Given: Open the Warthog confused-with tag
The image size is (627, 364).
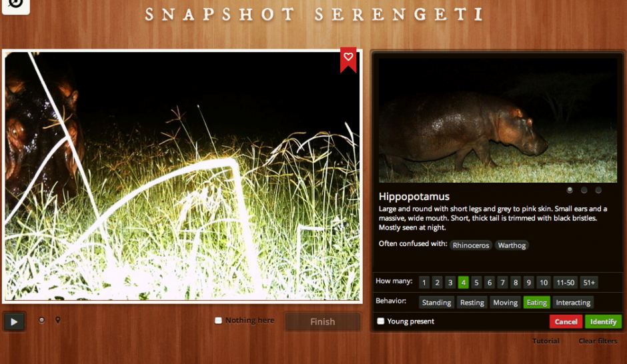Looking at the screenshot, I should tap(512, 245).
